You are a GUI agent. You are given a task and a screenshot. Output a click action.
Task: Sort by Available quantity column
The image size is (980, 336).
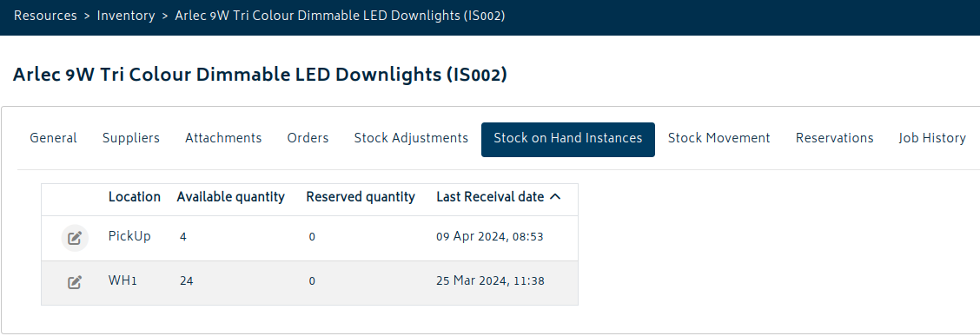coord(230,197)
